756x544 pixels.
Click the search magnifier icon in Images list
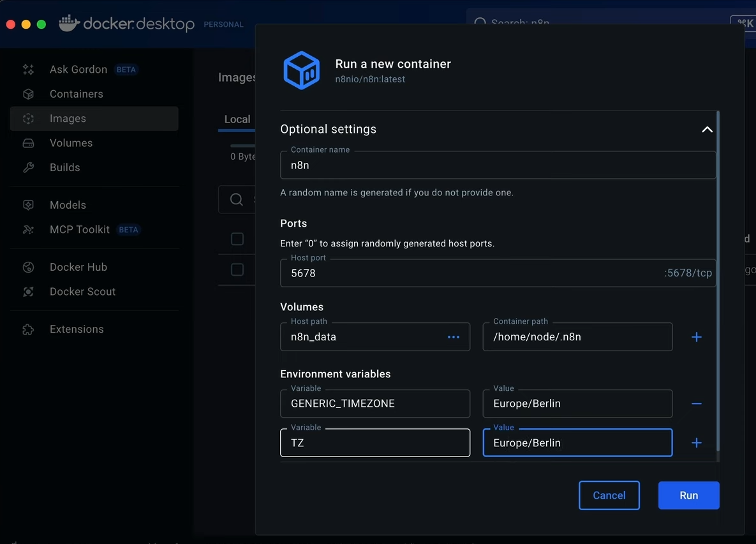[236, 199]
